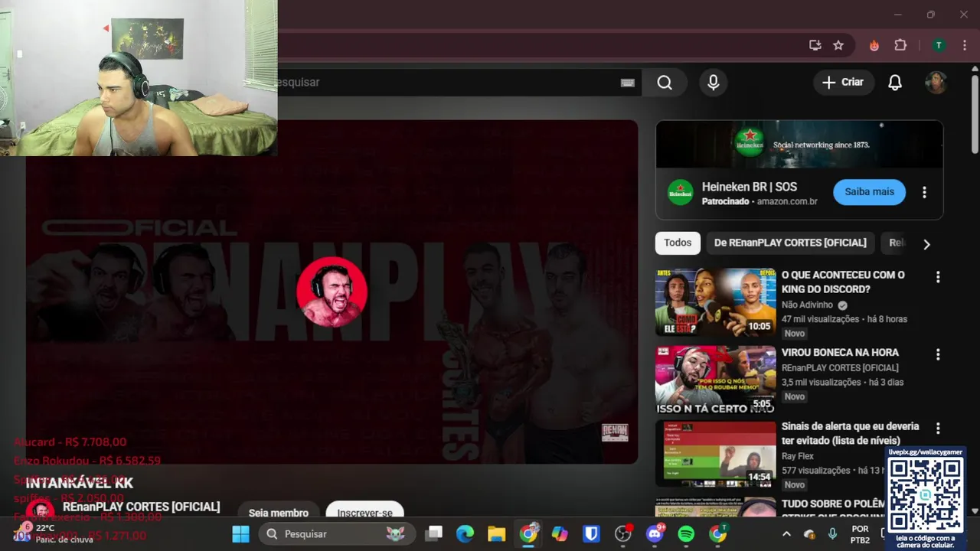
Task: Open YouTube notifications bell
Action: coord(895,83)
